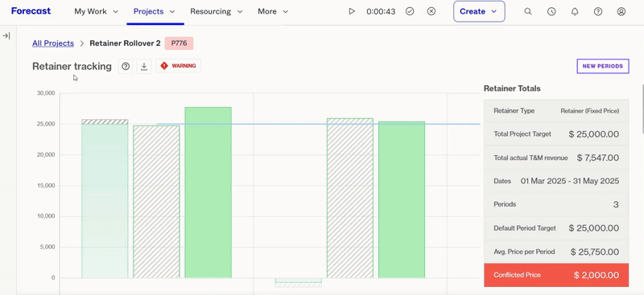Click the red WARNING badge
This screenshot has width=644, height=295.
coord(178,66)
